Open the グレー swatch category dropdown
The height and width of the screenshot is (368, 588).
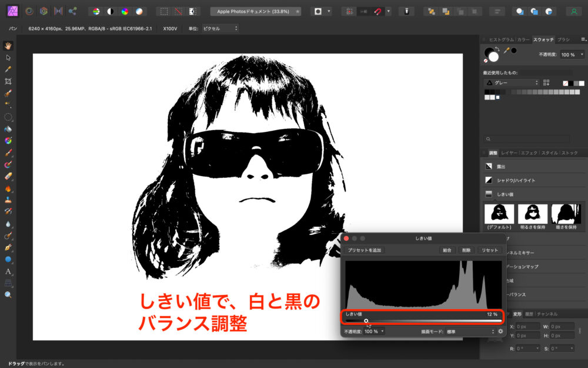click(x=512, y=82)
